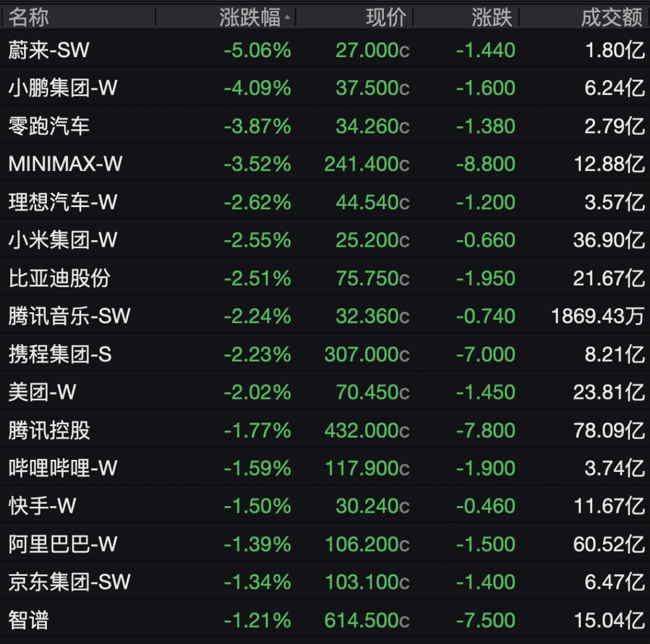Select the 京东集团-SW stock name
Image resolution: width=650 pixels, height=644 pixels.
point(70,582)
